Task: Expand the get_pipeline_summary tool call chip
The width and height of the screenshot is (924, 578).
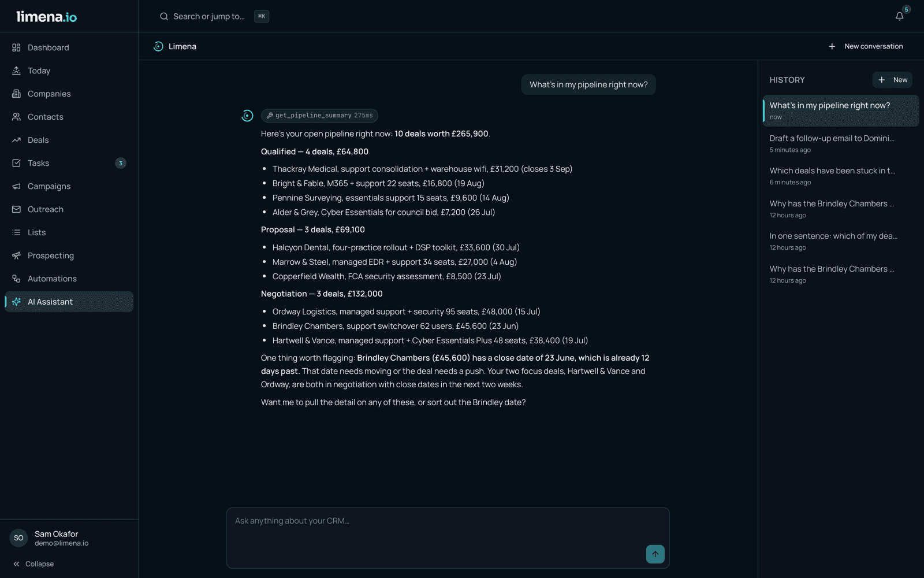Action: (x=319, y=116)
